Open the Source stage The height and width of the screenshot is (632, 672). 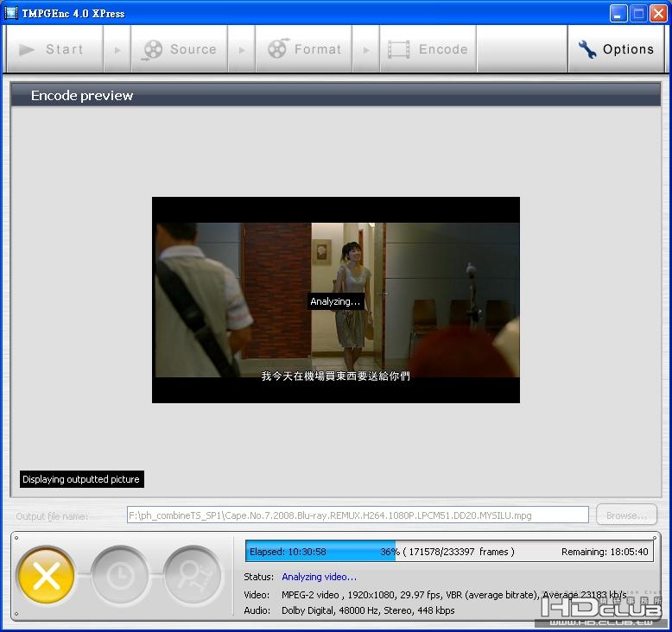pyautogui.click(x=179, y=49)
